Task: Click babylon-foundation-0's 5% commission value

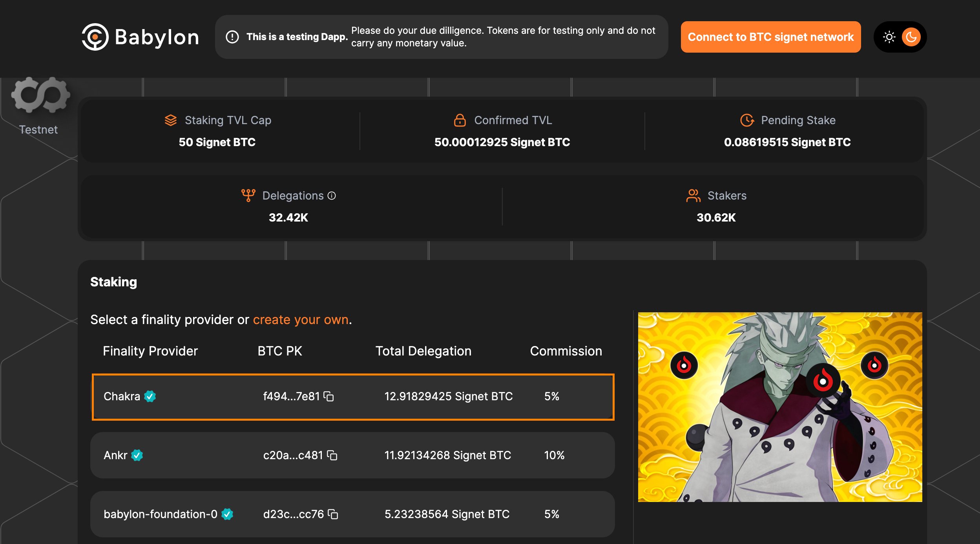Action: coord(551,514)
